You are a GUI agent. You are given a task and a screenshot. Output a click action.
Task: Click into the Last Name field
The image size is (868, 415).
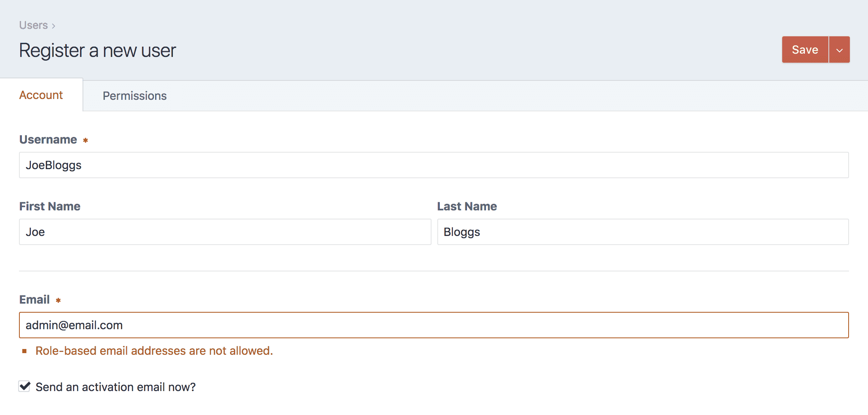point(643,232)
